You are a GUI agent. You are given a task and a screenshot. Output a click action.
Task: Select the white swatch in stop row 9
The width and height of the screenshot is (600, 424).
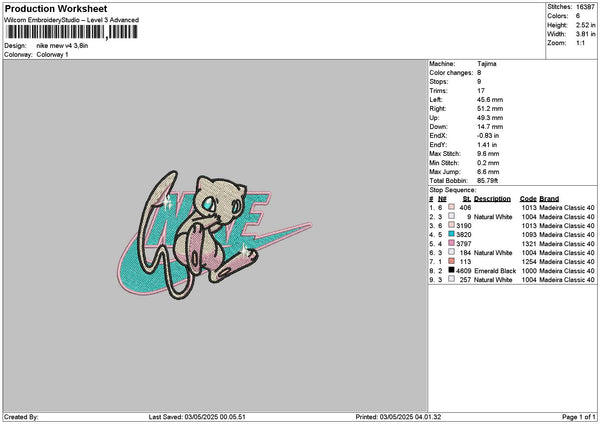coord(452,279)
